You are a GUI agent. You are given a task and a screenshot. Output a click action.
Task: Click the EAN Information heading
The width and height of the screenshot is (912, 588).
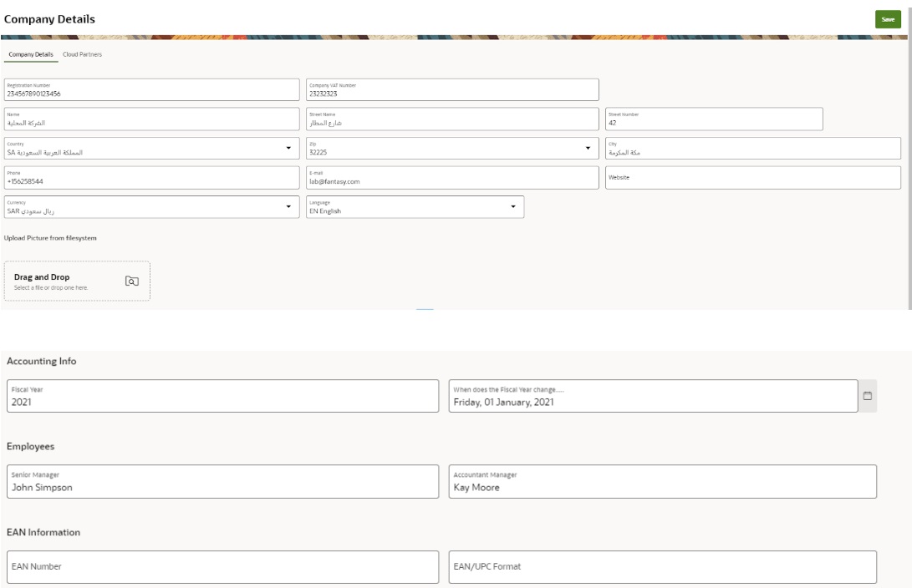(43, 532)
